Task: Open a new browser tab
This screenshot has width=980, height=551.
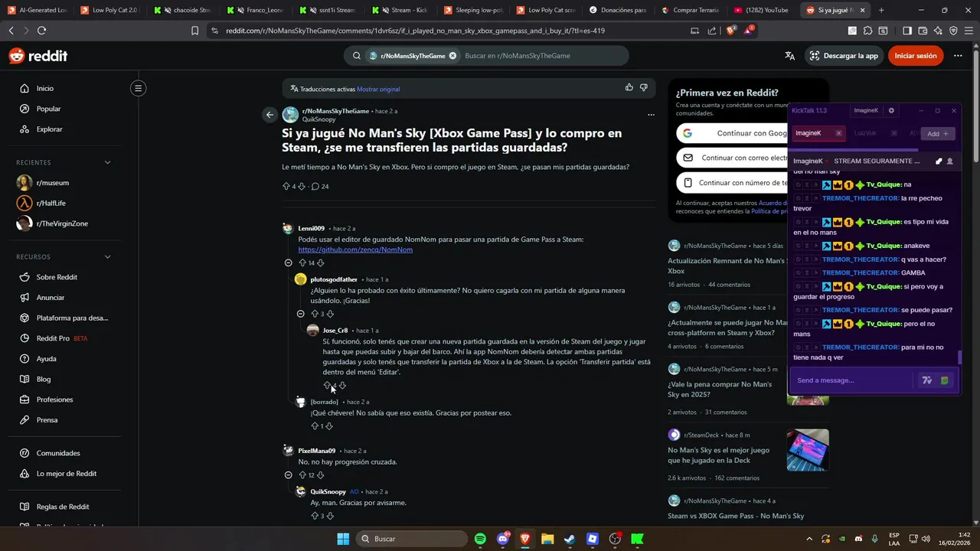Action: [881, 10]
